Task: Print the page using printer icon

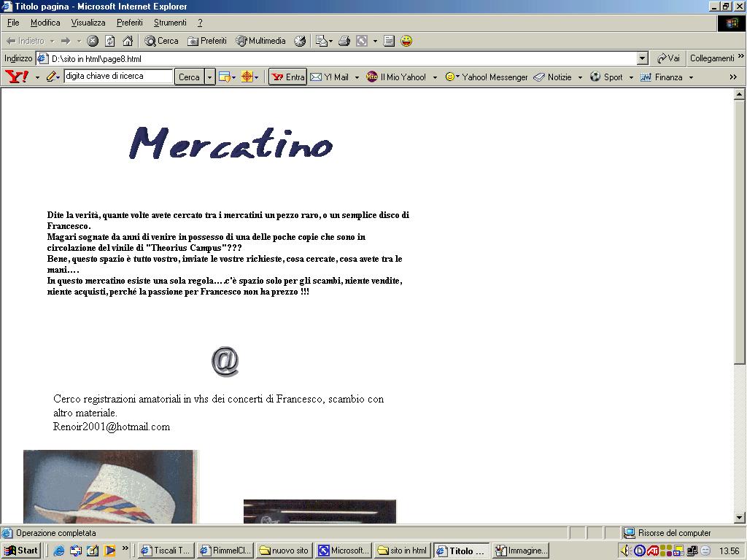Action: (x=344, y=41)
